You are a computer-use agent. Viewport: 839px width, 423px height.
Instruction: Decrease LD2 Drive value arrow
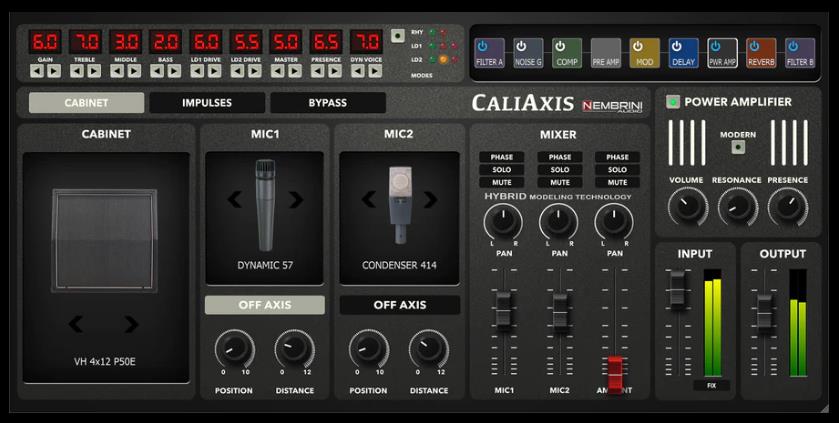pos(237,71)
